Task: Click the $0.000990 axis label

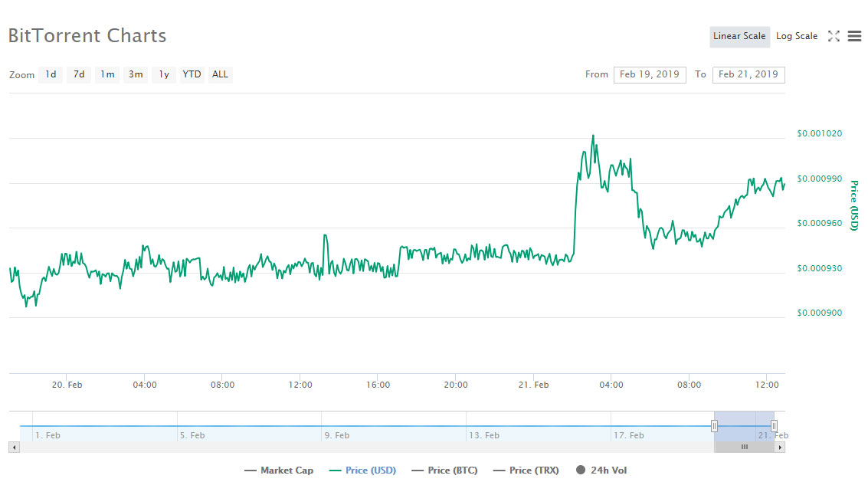Action: coord(819,179)
